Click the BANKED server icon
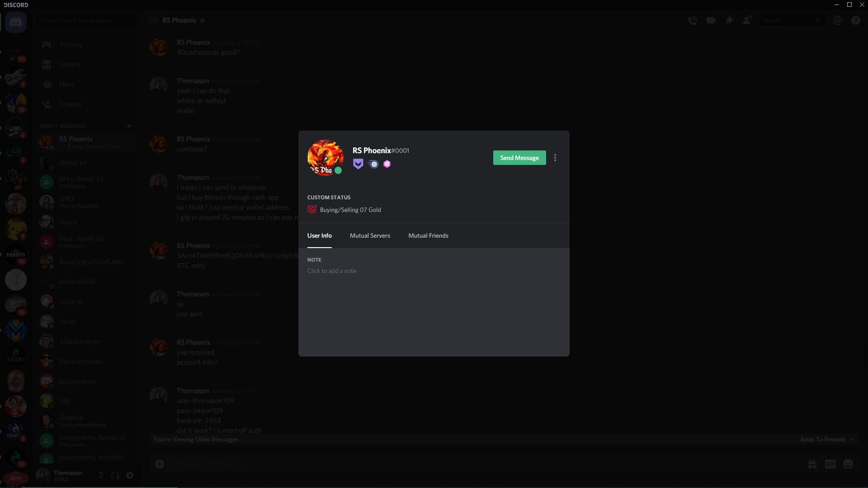868x488 pixels. (16, 254)
